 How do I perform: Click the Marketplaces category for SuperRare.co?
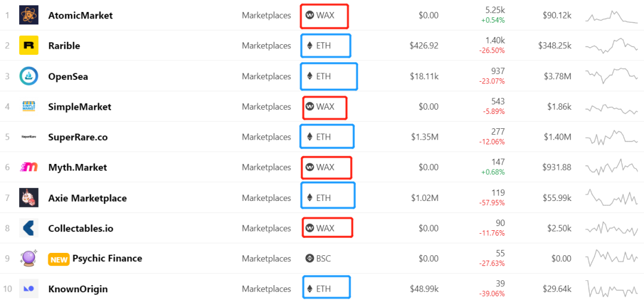click(x=266, y=137)
